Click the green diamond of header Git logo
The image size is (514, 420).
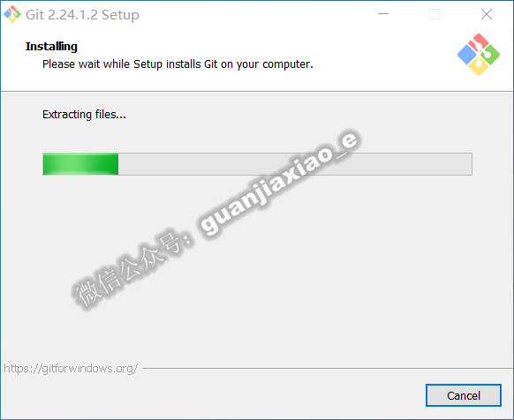[x=491, y=55]
